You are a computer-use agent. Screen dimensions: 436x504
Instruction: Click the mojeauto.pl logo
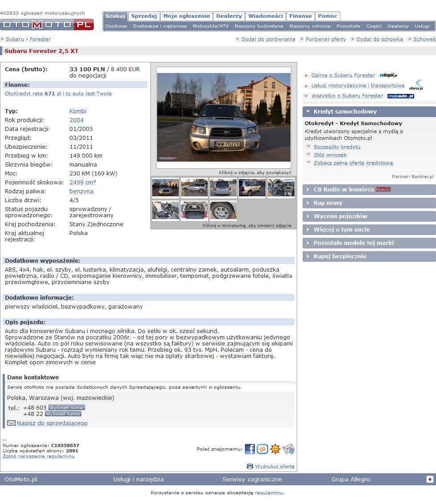click(401, 96)
